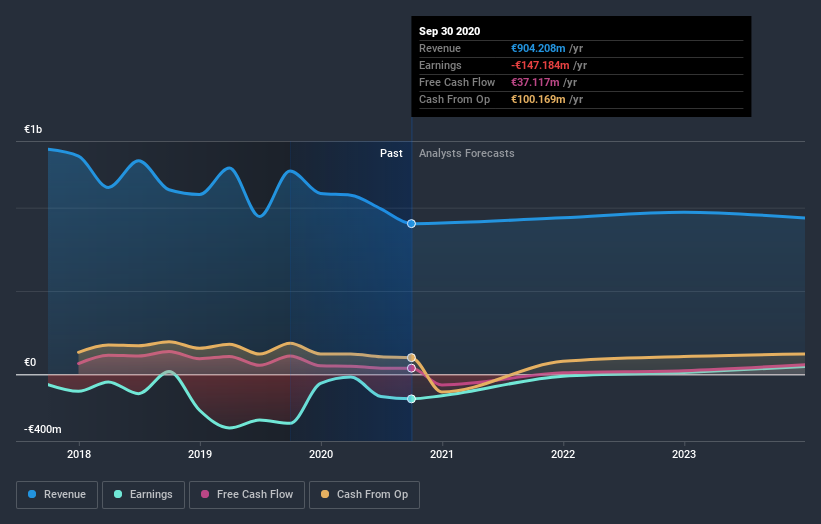821x524 pixels.
Task: Click the 2023 x-axis label
Action: click(x=684, y=454)
